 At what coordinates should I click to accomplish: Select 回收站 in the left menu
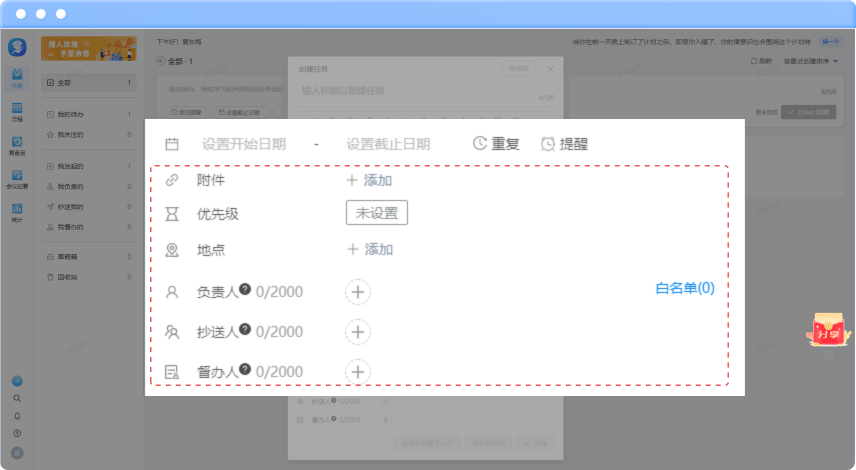click(x=68, y=275)
